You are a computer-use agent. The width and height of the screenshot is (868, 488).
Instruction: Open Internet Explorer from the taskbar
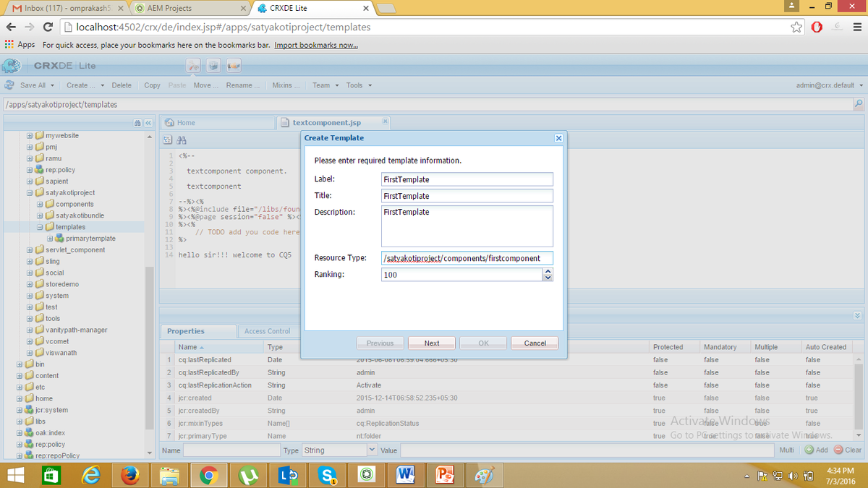pos(91,475)
